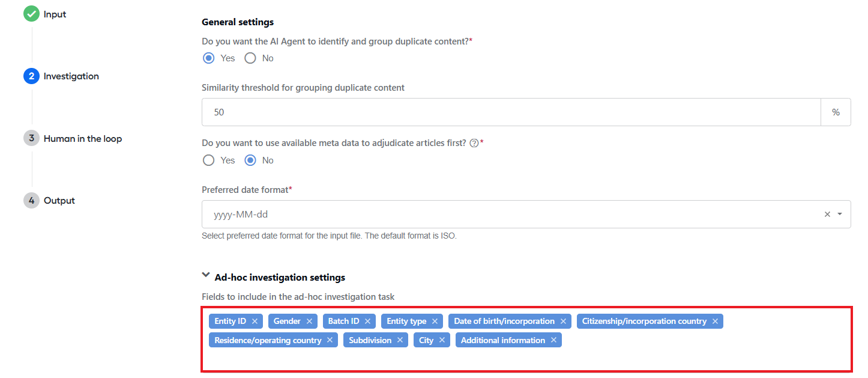Remove the Gender field tag

309,322
